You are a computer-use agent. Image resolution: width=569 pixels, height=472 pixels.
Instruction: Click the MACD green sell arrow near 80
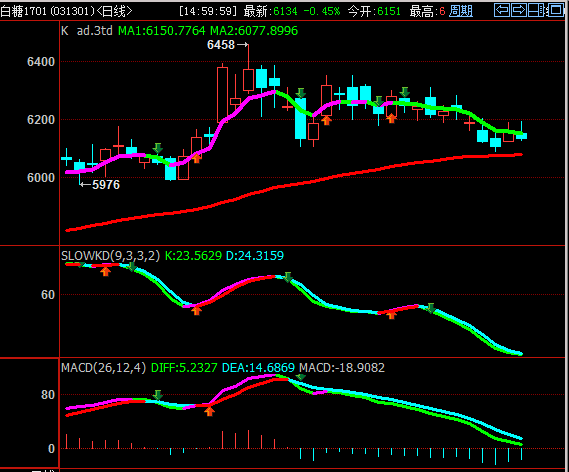157,395
